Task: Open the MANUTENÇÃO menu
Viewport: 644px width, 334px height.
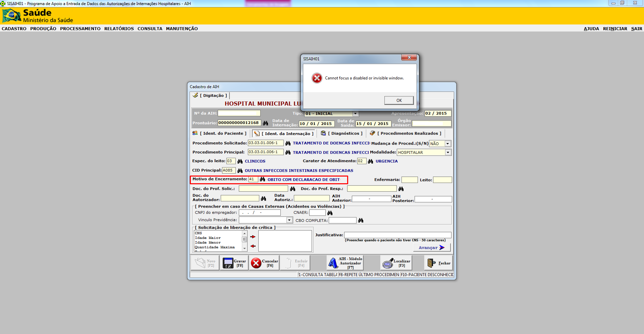Action: coord(182,29)
